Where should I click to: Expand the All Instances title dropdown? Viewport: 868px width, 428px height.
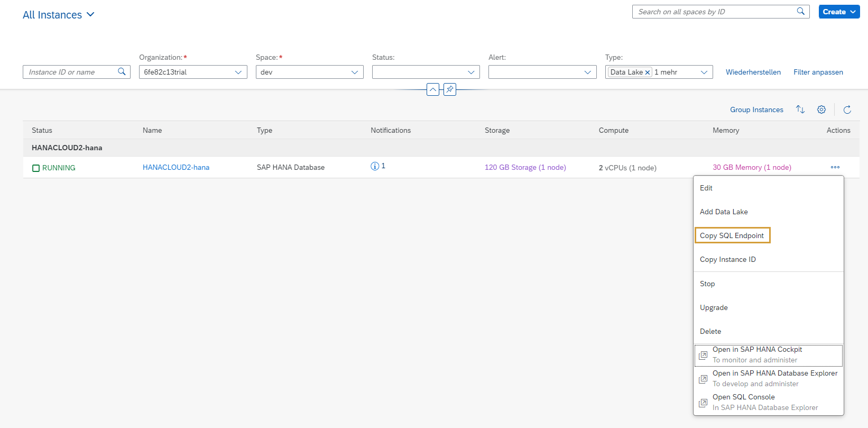point(90,15)
